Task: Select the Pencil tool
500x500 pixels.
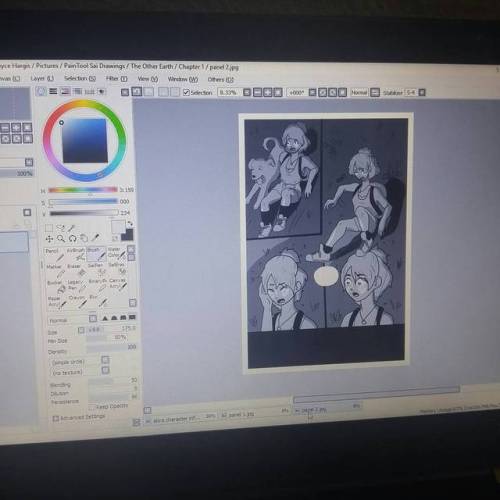Action: pyautogui.click(x=55, y=255)
